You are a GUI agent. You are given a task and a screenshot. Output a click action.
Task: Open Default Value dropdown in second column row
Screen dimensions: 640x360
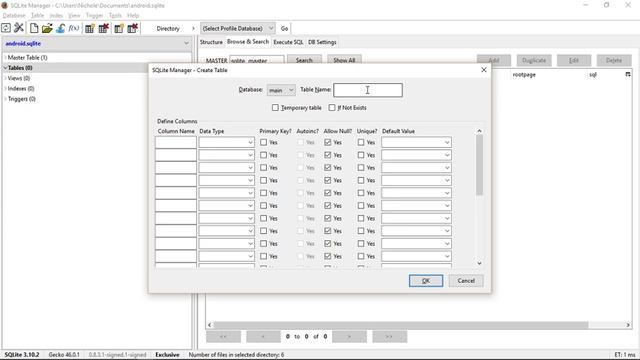[x=416, y=155]
